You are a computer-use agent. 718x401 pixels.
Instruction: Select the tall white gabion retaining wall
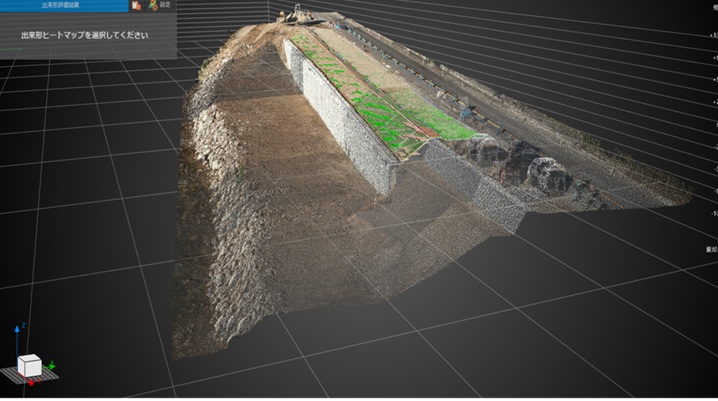click(345, 118)
